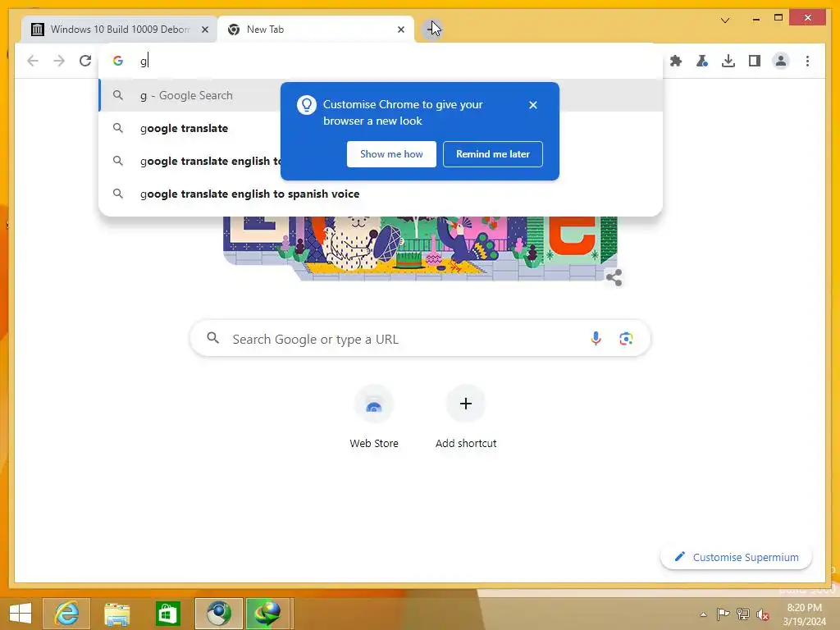840x630 pixels.
Task: Click the Remind me later button
Action: click(x=492, y=154)
